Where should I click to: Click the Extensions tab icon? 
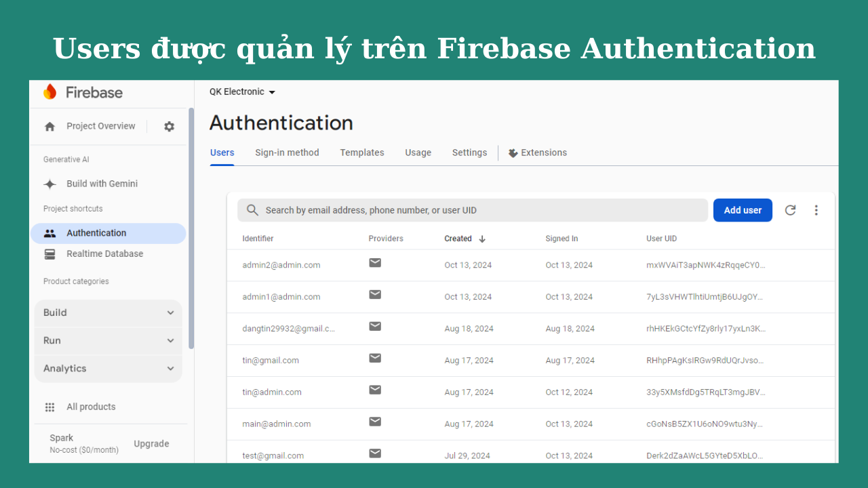coord(513,153)
